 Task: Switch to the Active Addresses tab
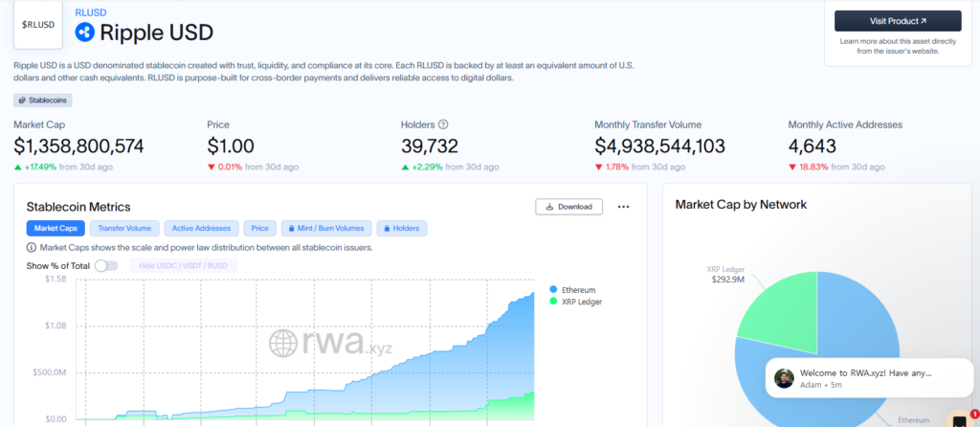pos(201,228)
